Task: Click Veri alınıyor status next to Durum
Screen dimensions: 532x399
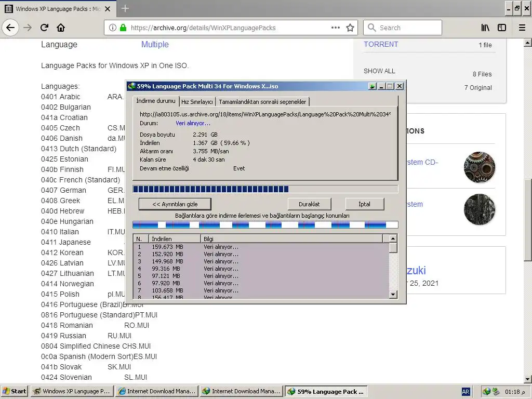Action: pos(193,123)
